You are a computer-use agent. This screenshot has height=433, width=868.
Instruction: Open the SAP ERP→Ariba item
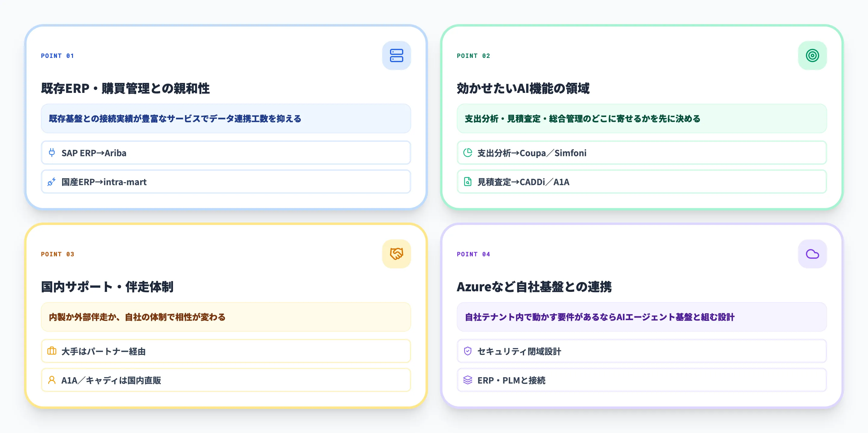[226, 153]
